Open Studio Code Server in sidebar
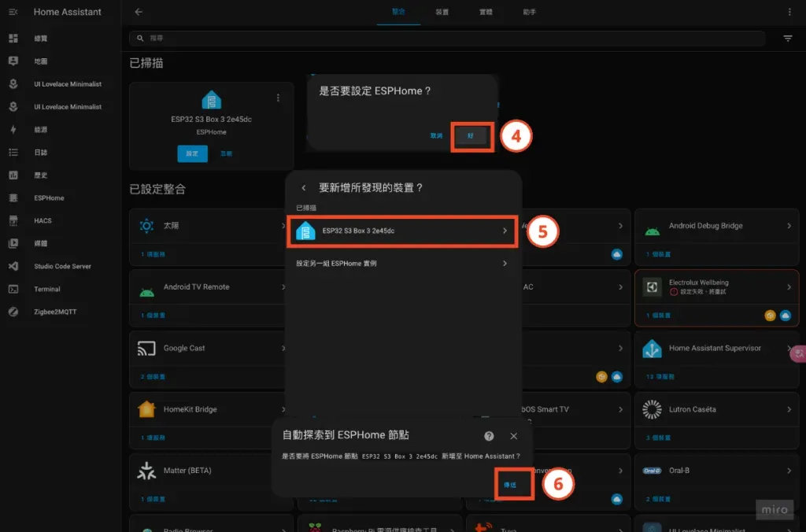The image size is (806, 532). pyautogui.click(x=57, y=266)
